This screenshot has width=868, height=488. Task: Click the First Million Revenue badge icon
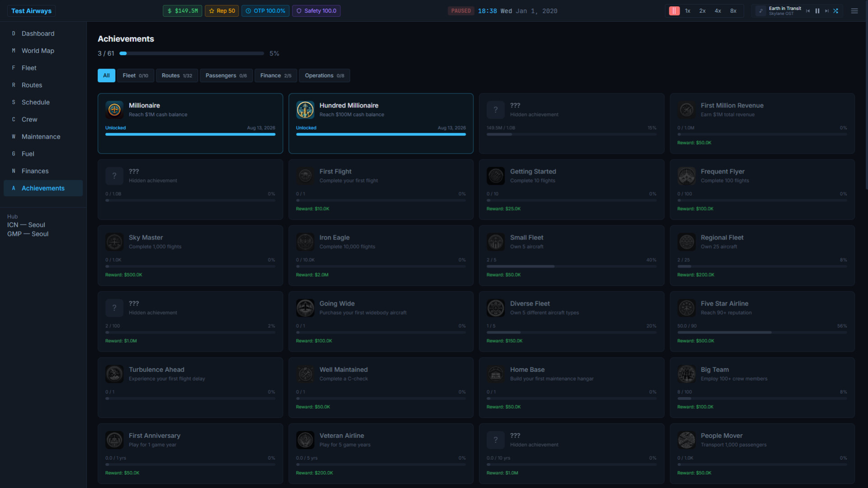click(x=686, y=110)
